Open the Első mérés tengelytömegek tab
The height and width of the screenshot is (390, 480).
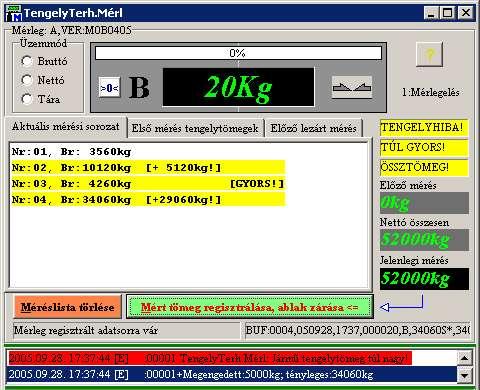click(195, 128)
